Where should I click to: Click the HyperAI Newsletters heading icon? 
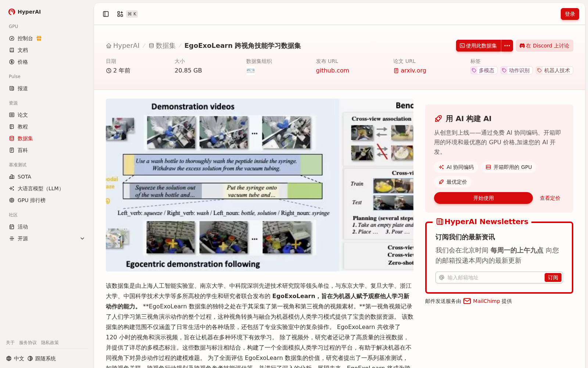click(x=440, y=222)
